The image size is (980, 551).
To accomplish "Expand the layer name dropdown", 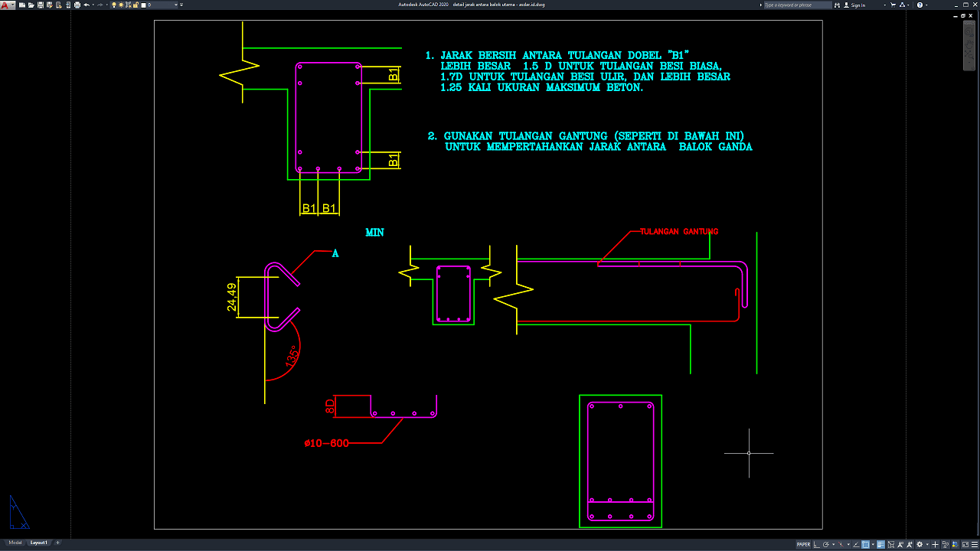I will pos(177,5).
